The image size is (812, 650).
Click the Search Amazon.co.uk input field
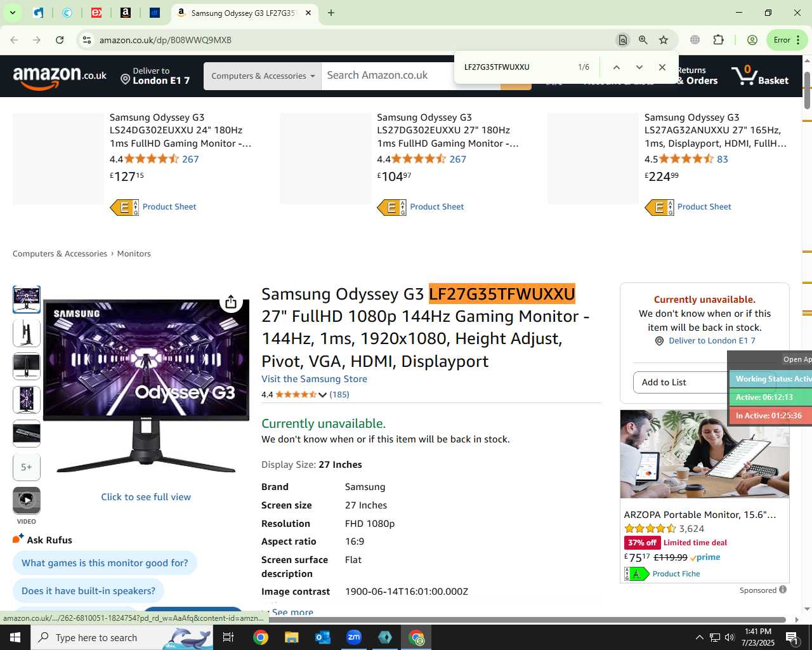tap(409, 76)
